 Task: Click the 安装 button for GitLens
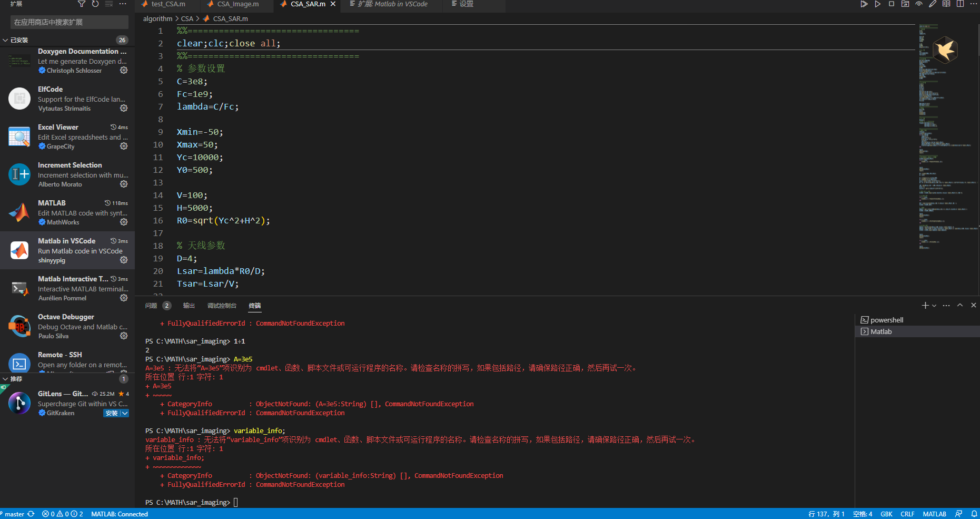[112, 413]
